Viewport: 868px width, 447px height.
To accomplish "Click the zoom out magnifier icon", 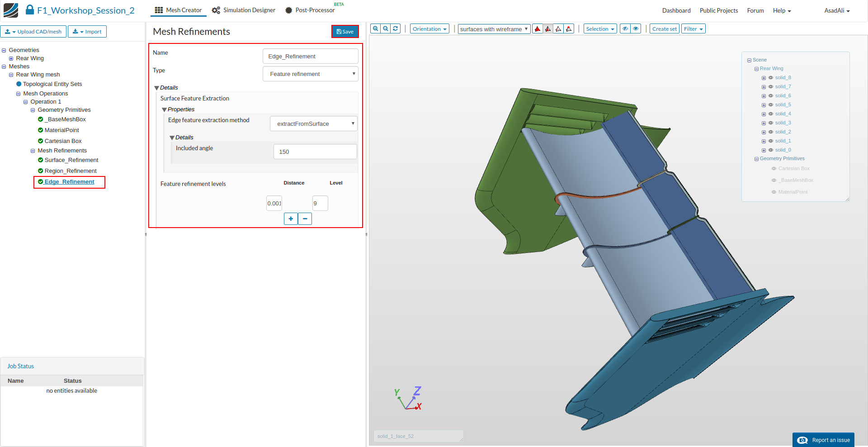I will 386,29.
